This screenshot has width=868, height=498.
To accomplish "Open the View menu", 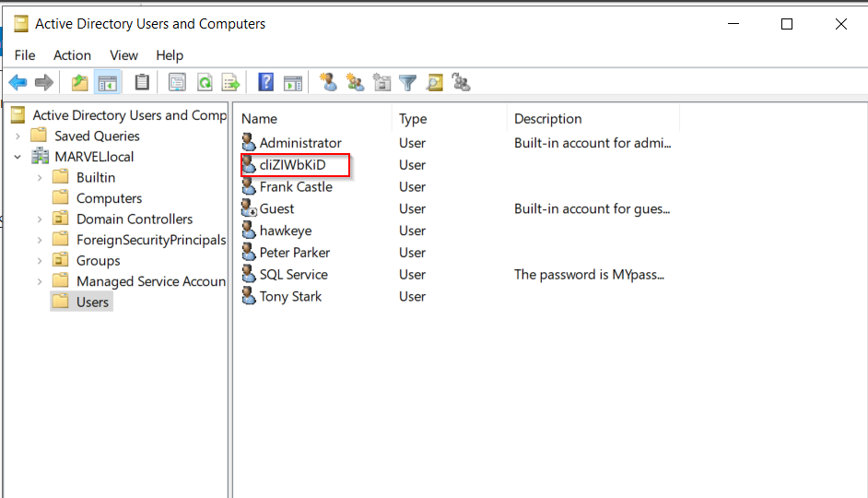I will pos(123,55).
